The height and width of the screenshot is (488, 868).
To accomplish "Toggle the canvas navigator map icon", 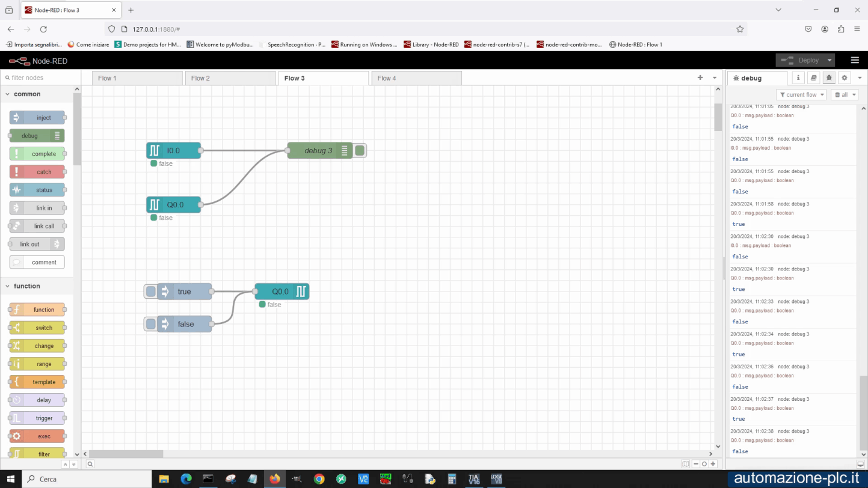I will point(686,464).
